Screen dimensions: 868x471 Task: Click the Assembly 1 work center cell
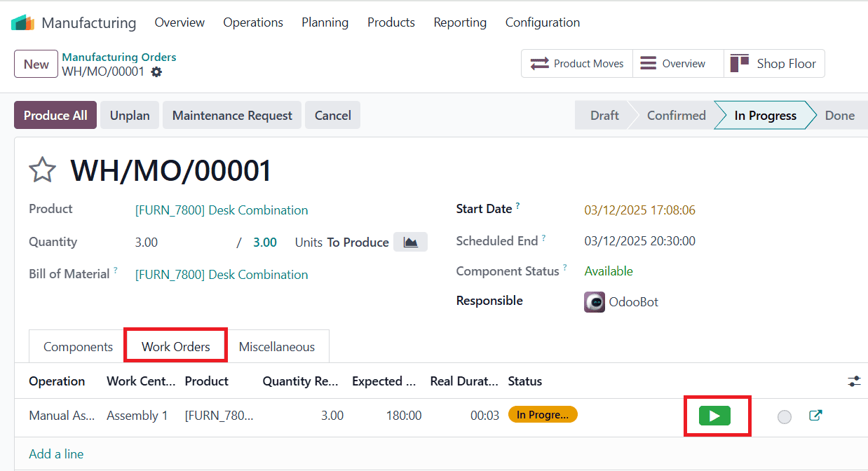pos(137,416)
